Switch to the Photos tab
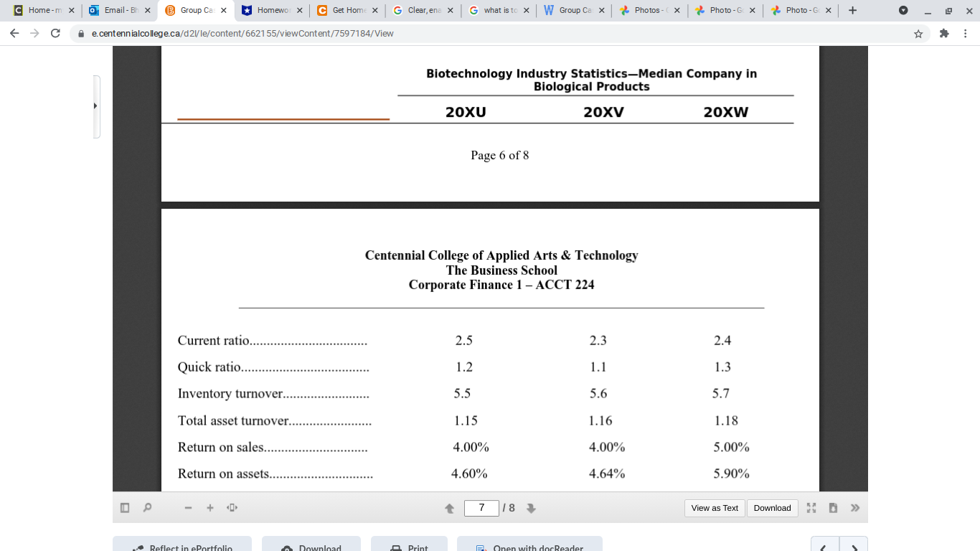980x551 pixels. tap(650, 10)
